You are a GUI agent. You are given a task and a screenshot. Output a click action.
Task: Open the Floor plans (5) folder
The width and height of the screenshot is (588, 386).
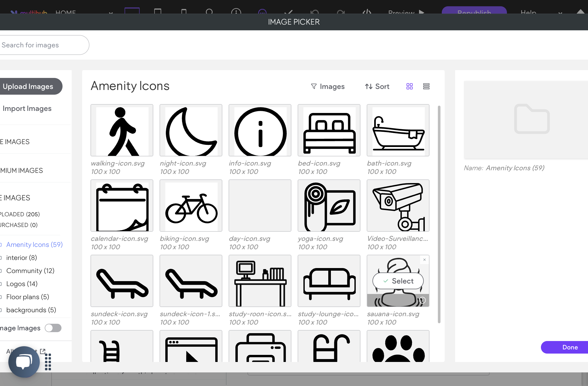[x=27, y=297]
